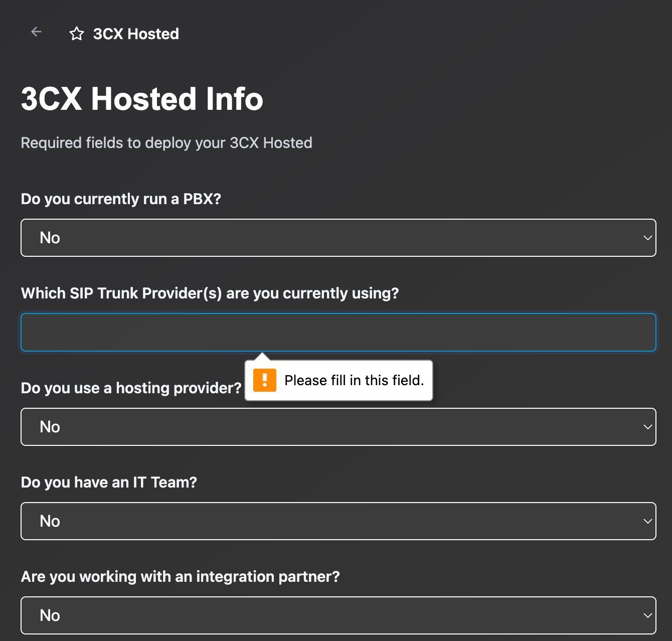Click the 3CX Hosted header title
This screenshot has height=641, width=672.
coord(135,34)
